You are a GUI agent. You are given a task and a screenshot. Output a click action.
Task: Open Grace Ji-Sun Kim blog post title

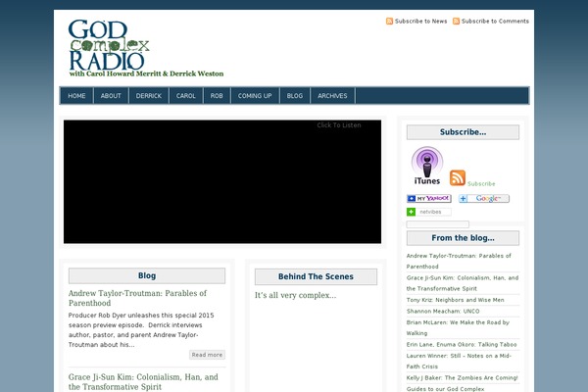(x=143, y=382)
